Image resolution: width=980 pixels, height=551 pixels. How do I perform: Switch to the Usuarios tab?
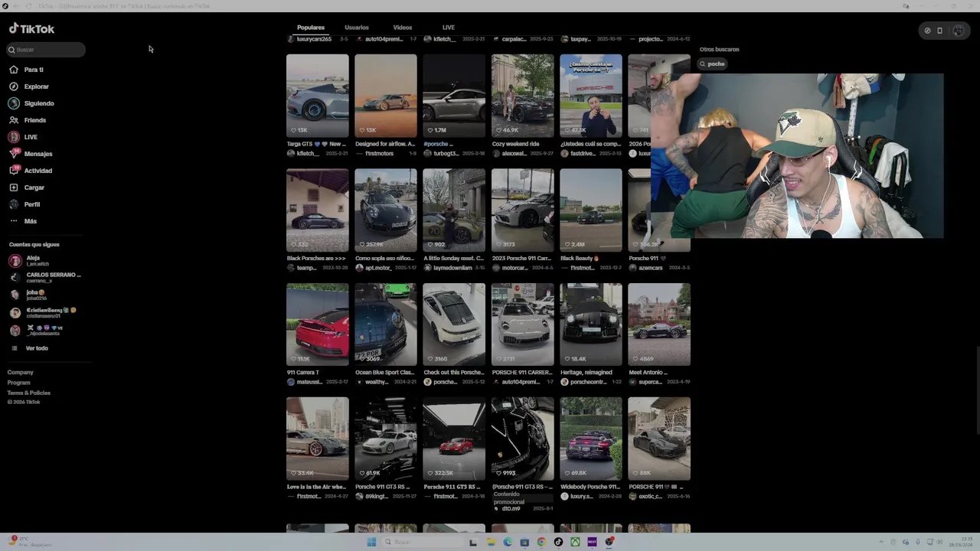tap(357, 28)
